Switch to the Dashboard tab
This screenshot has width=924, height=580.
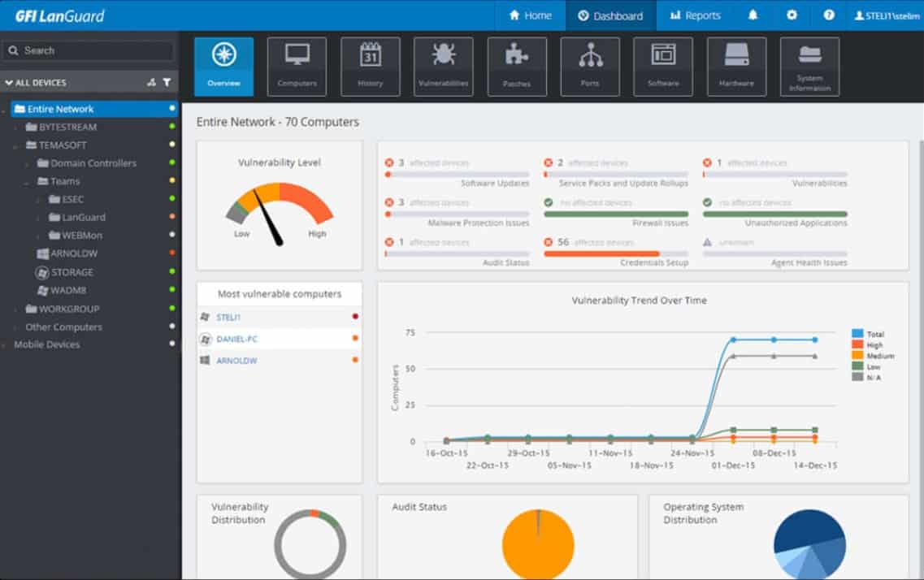pos(610,15)
